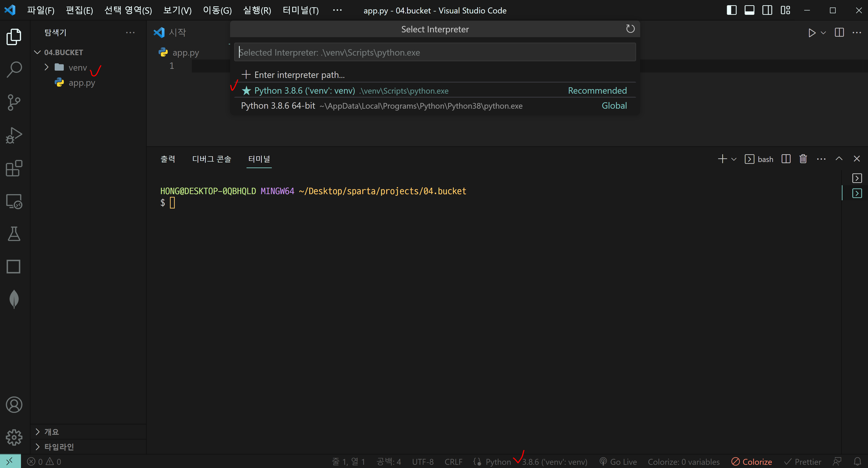Image resolution: width=868 pixels, height=468 pixels.
Task: Toggle the bottom panel visibility
Action: pos(749,10)
